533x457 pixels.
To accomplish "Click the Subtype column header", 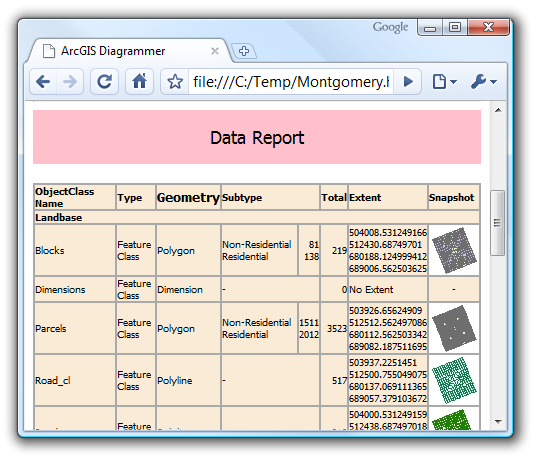I will point(270,198).
